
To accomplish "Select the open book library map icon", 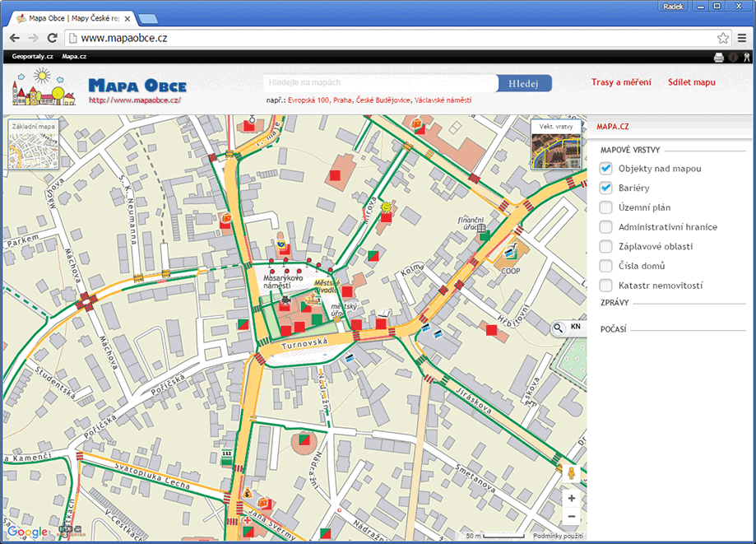I will (384, 314).
